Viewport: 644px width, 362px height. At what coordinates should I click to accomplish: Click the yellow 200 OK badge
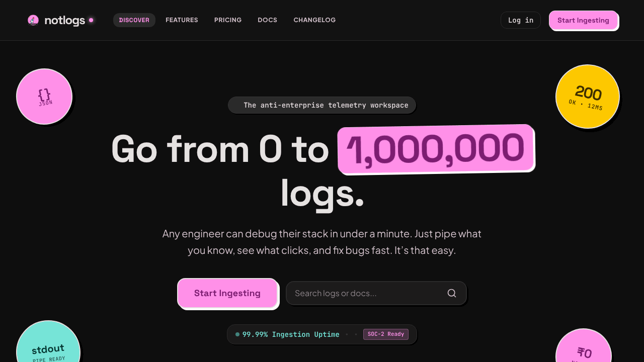(588, 97)
